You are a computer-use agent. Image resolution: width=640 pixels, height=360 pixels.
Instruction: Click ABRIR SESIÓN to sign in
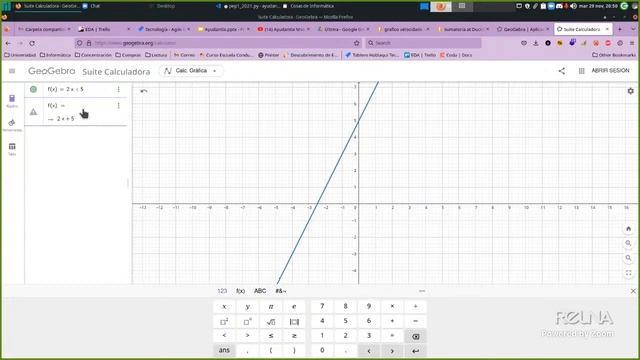tap(610, 71)
